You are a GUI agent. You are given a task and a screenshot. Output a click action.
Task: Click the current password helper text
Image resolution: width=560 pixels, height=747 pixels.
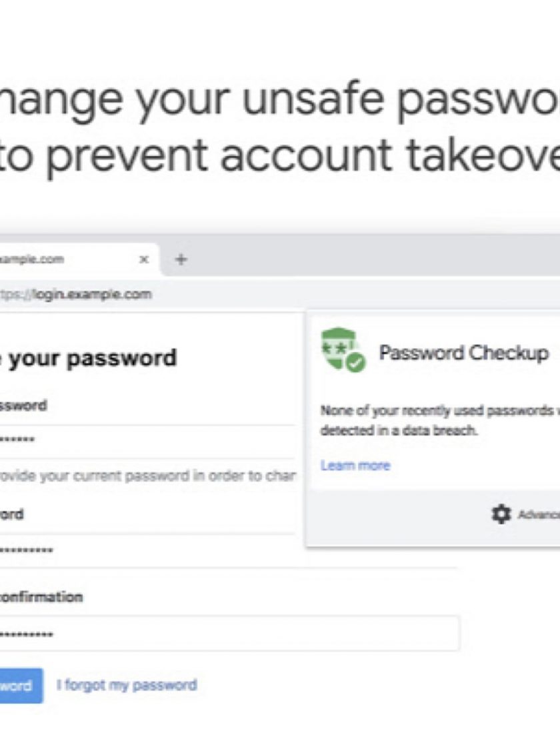point(147,477)
